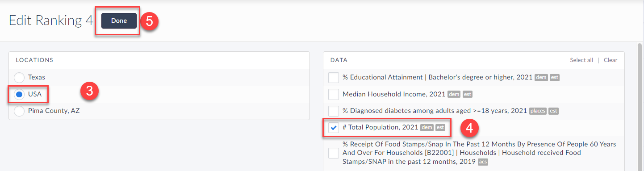Select the USA radio button
The height and width of the screenshot is (171, 644).
(x=19, y=94)
